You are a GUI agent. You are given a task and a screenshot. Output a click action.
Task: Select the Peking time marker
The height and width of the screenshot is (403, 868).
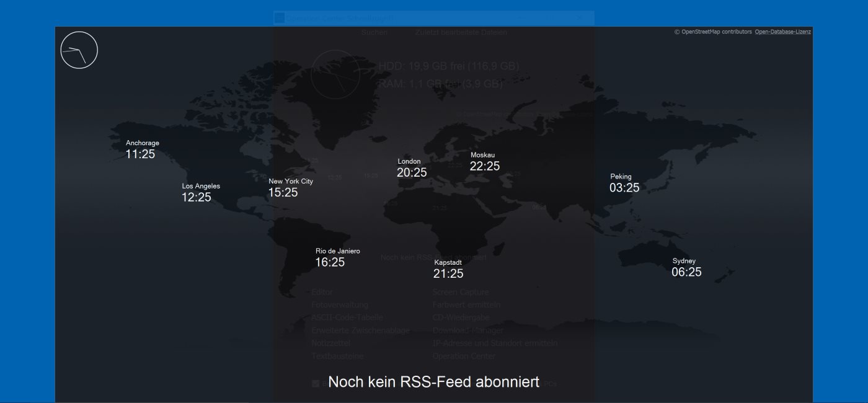[x=623, y=183]
